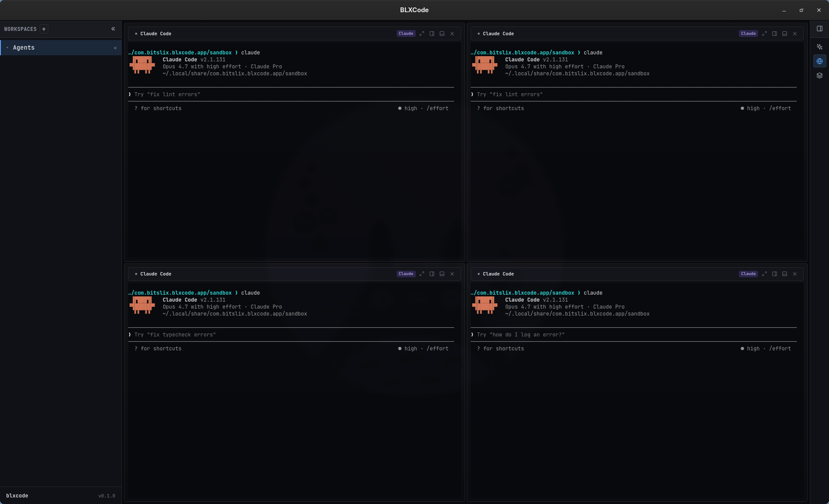Click "? for shortcuts" in the top-right pane

click(501, 108)
